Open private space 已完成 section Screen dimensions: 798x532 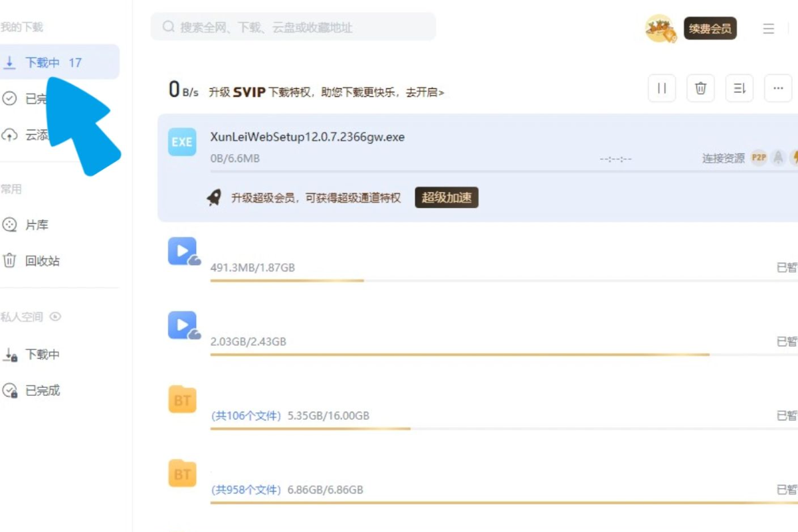click(x=42, y=391)
